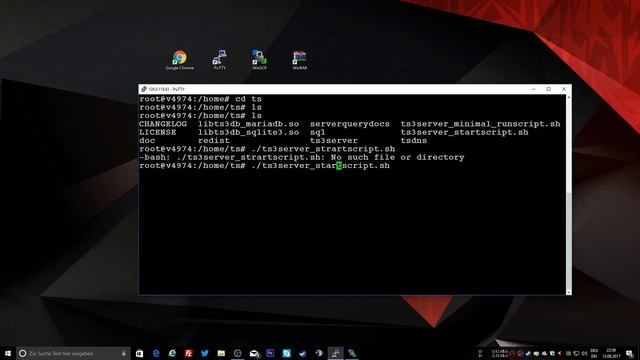The height and width of the screenshot is (360, 640).
Task: Open Mail app from taskbar
Action: point(254,353)
